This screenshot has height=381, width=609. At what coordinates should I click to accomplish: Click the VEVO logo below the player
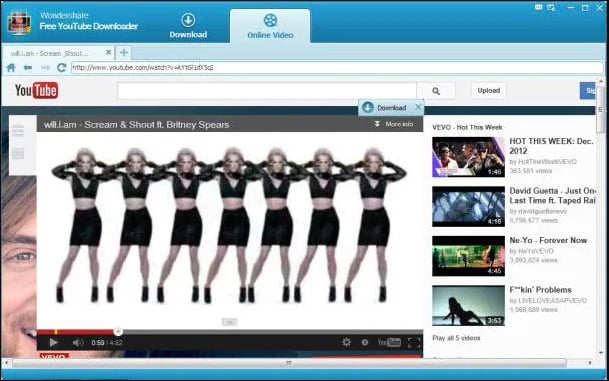[53, 355]
